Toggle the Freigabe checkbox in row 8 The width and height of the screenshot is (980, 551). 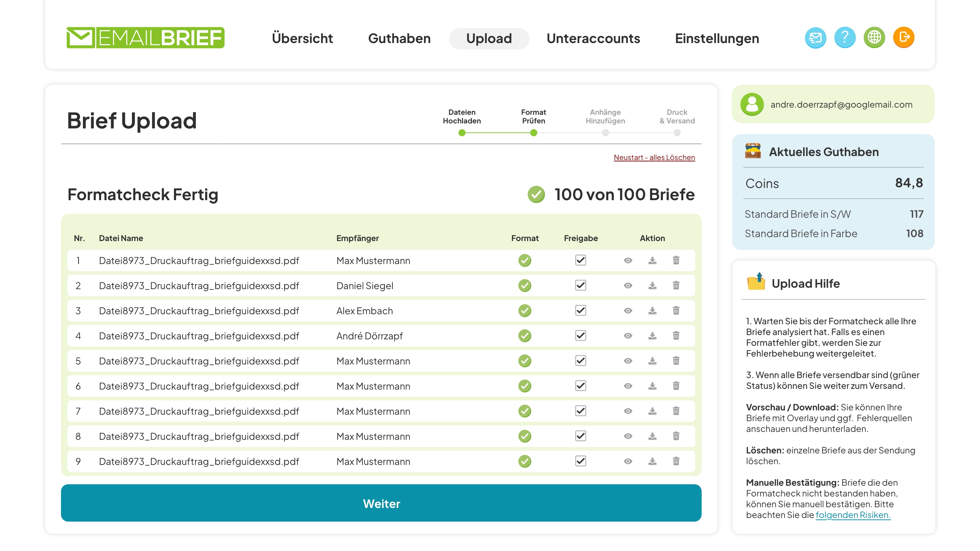pos(580,436)
